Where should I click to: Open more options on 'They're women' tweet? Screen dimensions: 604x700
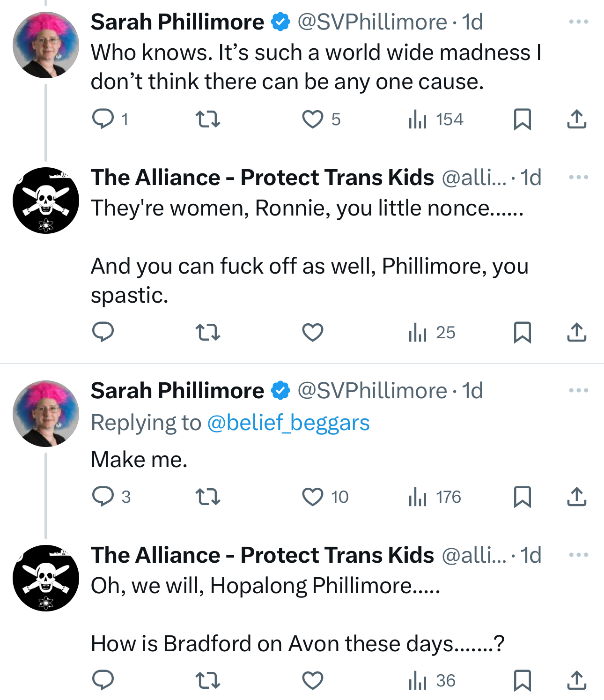(x=578, y=177)
